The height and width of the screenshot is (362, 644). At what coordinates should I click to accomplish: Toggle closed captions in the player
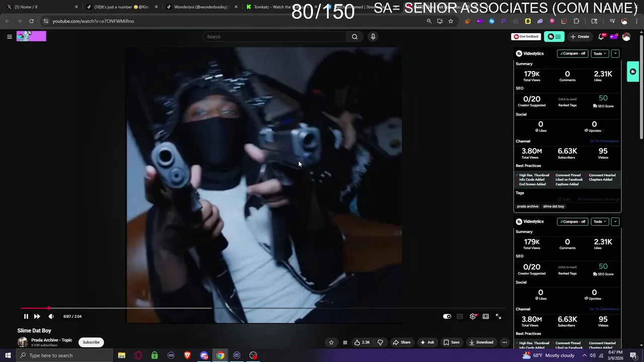[x=460, y=316]
